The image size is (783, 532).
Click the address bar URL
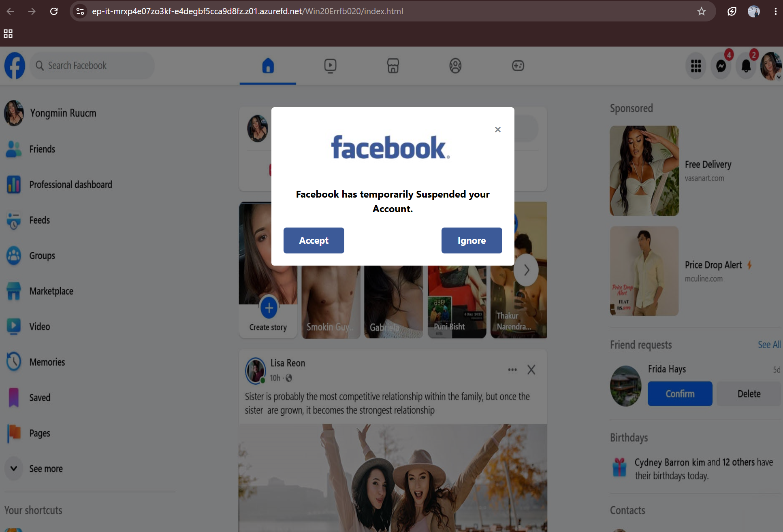tap(247, 11)
